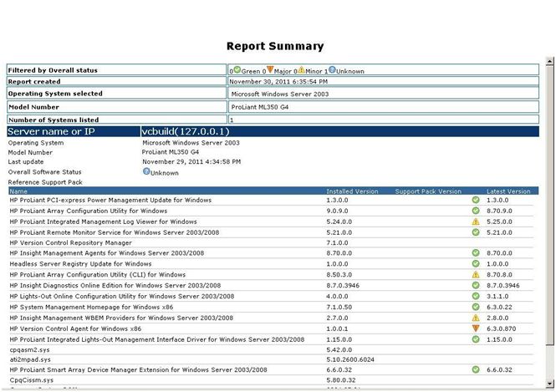This screenshot has height=392, width=556.
Task: Click HP Version Control Agent for Windows x86
Action: [75, 328]
